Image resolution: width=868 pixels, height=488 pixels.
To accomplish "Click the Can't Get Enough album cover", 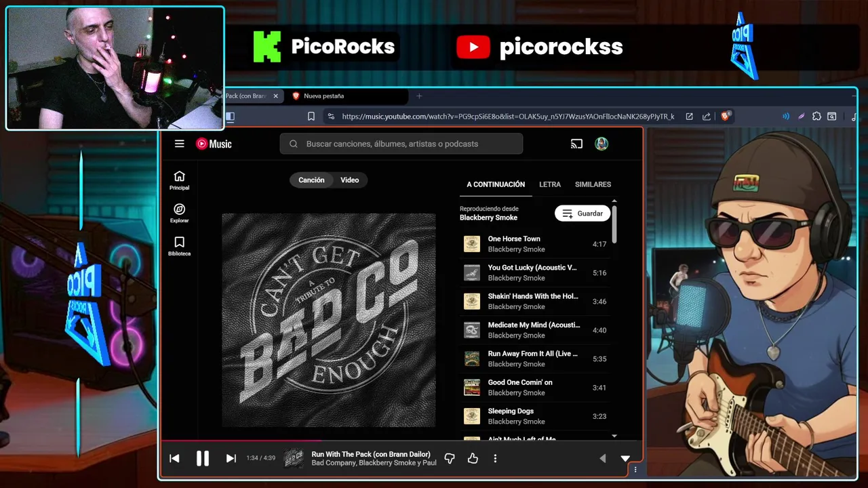I will tap(329, 320).
